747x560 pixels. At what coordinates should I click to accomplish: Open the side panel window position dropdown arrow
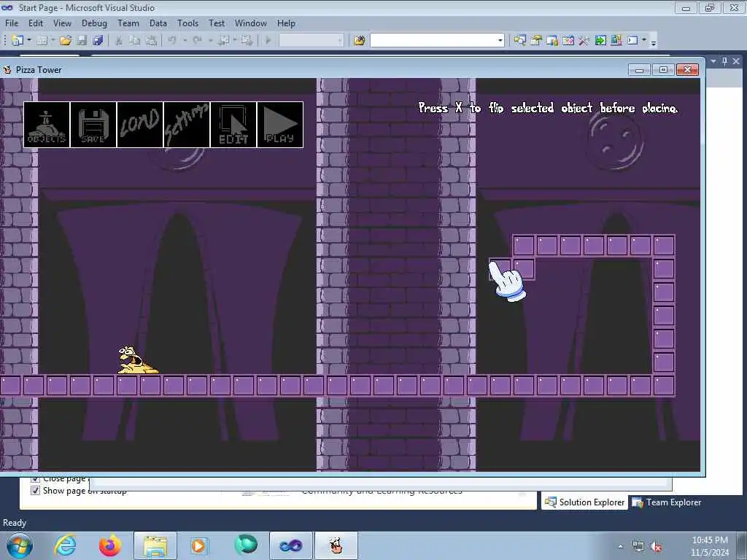click(713, 61)
